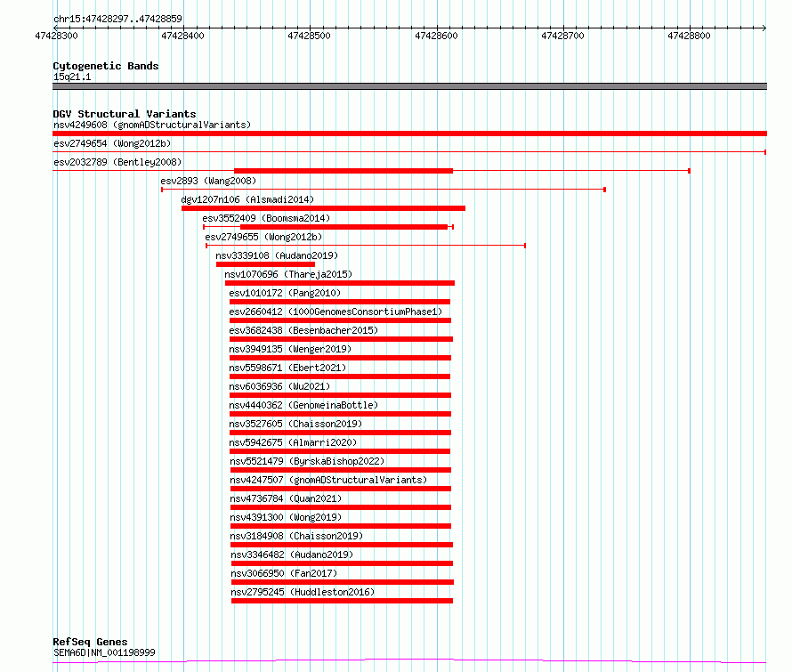792x672 pixels.
Task: Click the RefSeq Genes track title
Action: pyautogui.click(x=90, y=642)
